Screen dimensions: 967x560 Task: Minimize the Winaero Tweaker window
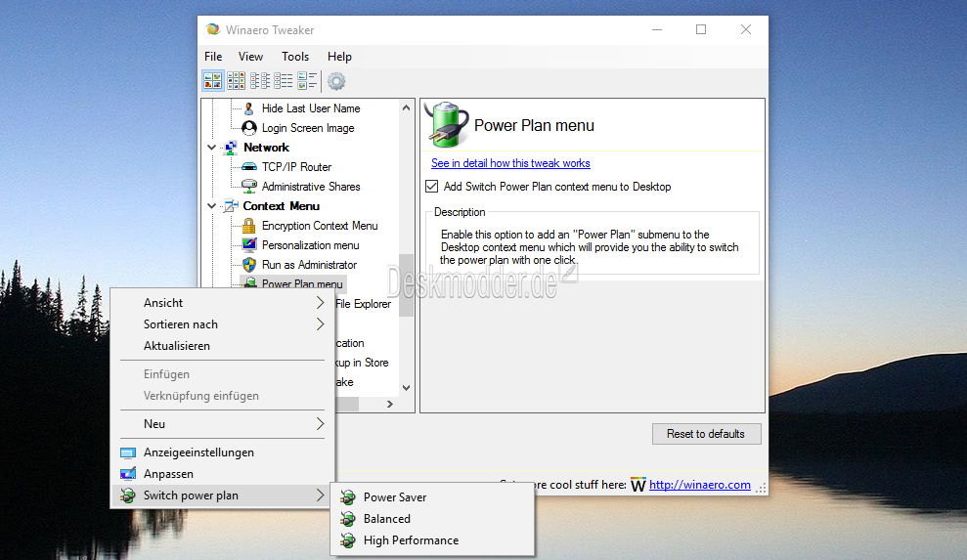pos(657,29)
